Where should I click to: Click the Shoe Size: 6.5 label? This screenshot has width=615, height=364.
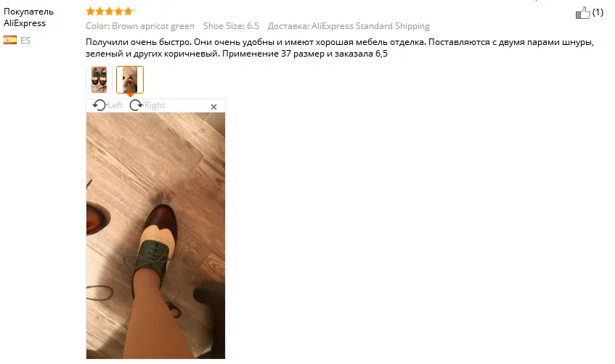pos(231,26)
